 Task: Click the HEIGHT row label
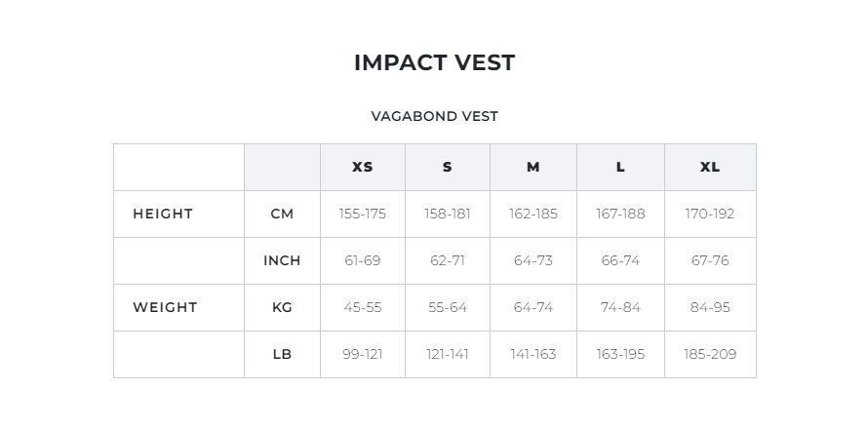coord(163,214)
